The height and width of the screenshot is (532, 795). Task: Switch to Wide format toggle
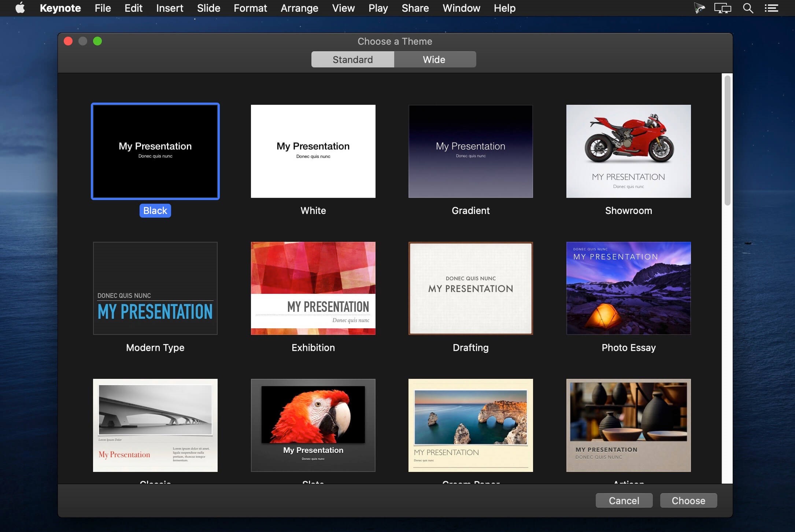tap(433, 59)
